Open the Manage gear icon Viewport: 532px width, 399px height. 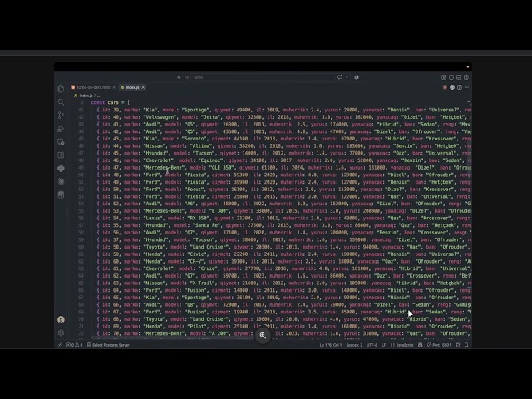click(x=61, y=332)
